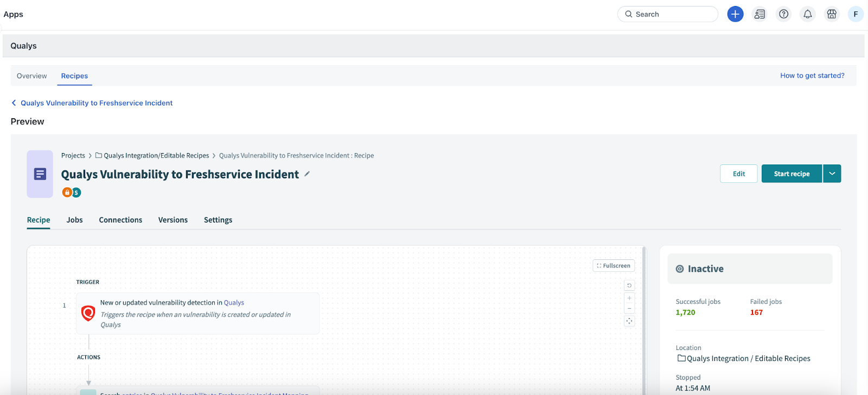Click the Edit button
The width and height of the screenshot is (868, 395).
click(x=739, y=174)
